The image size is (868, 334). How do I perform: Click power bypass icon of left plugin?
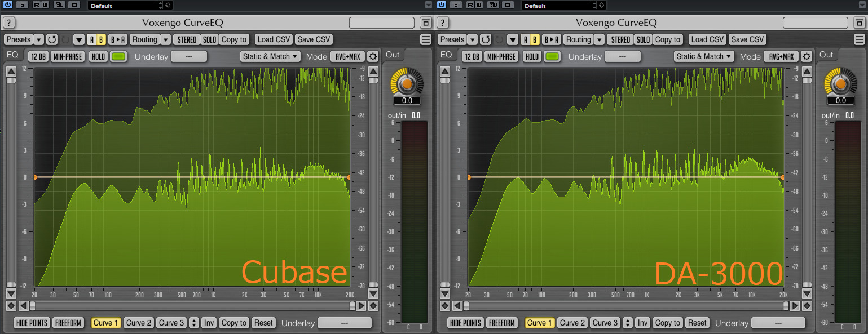tap(7, 5)
